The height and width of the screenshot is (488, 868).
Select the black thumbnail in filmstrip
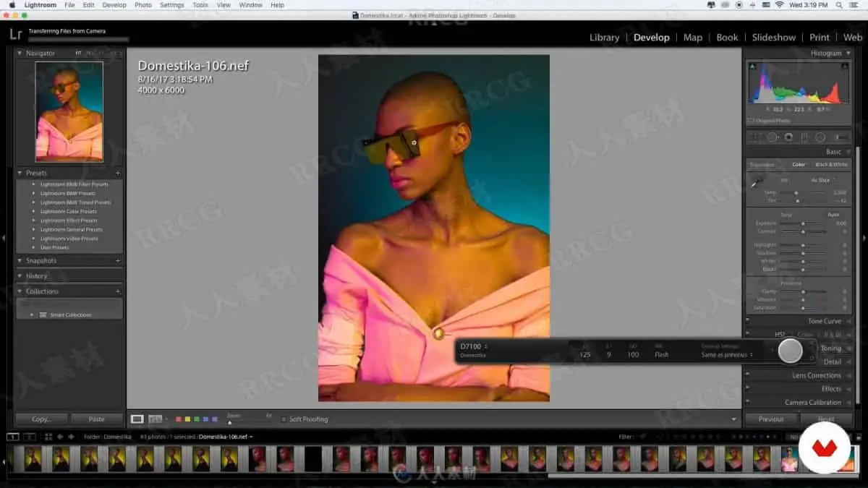[313, 459]
